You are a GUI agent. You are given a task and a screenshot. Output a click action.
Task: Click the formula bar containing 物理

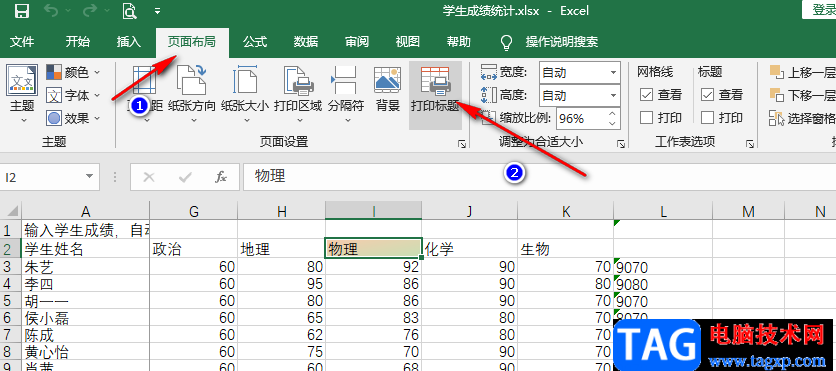tap(539, 177)
